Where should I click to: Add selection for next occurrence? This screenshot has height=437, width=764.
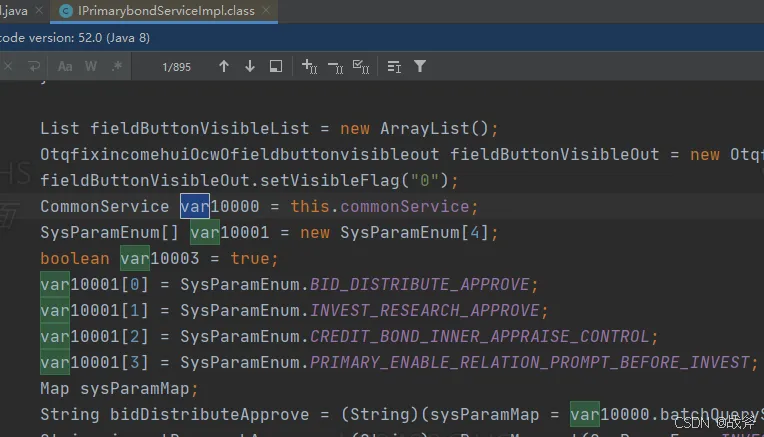309,67
